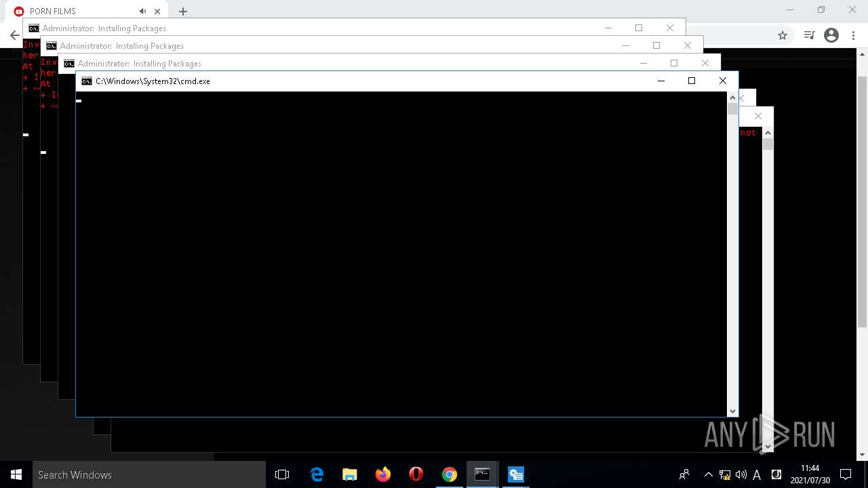Open Task View on taskbar
Viewport: 868px width, 488px height.
282,474
